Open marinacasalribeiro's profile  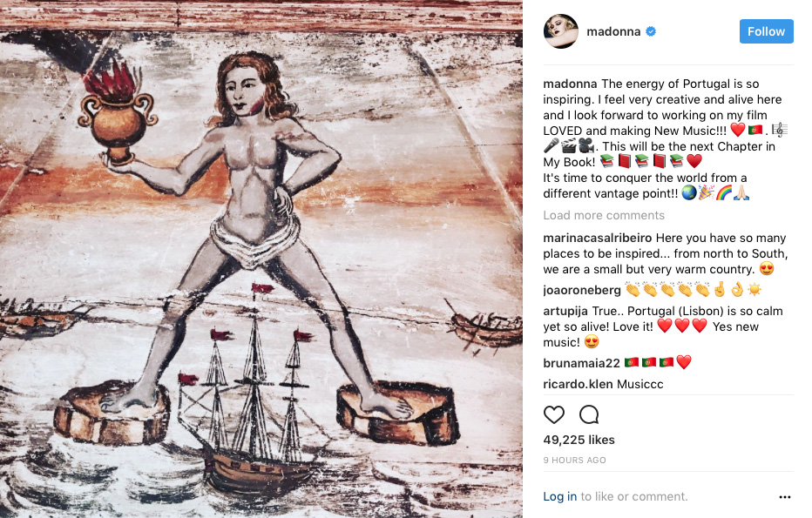[597, 238]
